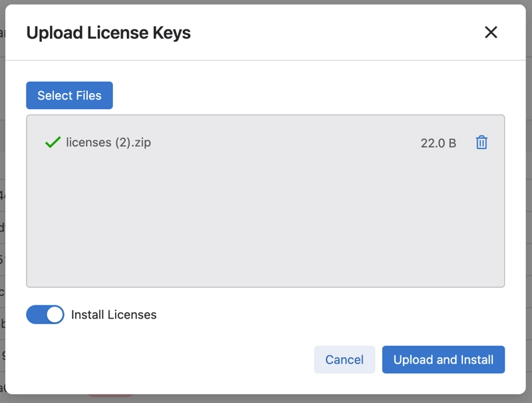This screenshot has height=403, width=532.
Task: Remove the uploaded zip file from the list
Action: (x=481, y=142)
